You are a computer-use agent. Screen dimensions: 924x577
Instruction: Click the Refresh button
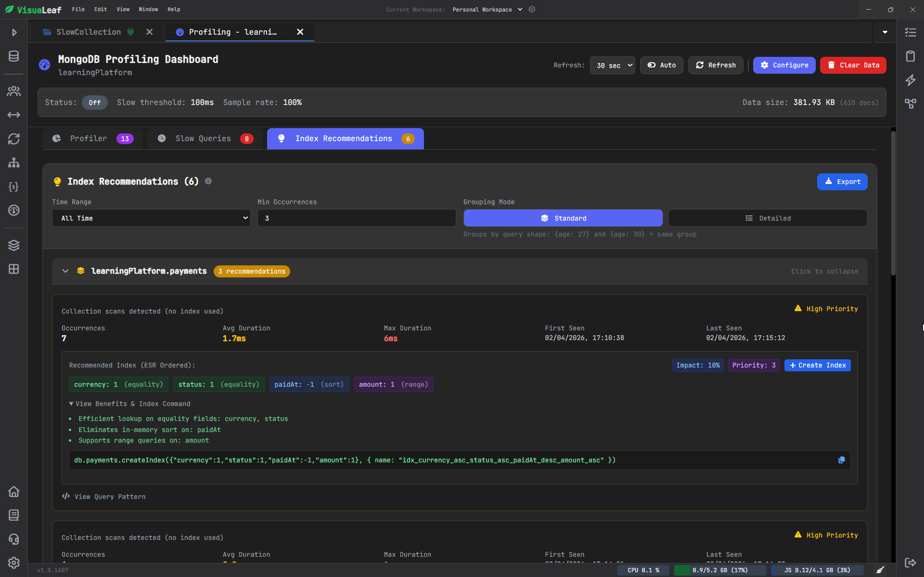tap(716, 65)
